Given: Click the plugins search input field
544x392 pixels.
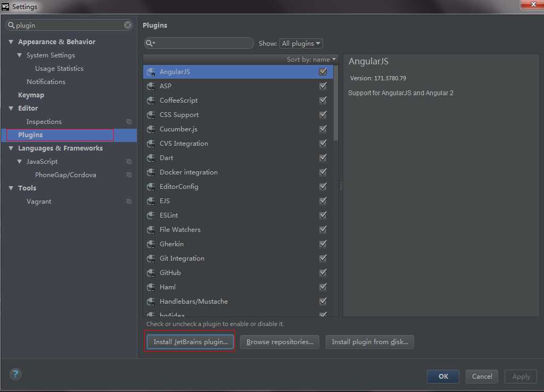Looking at the screenshot, I should point(199,43).
